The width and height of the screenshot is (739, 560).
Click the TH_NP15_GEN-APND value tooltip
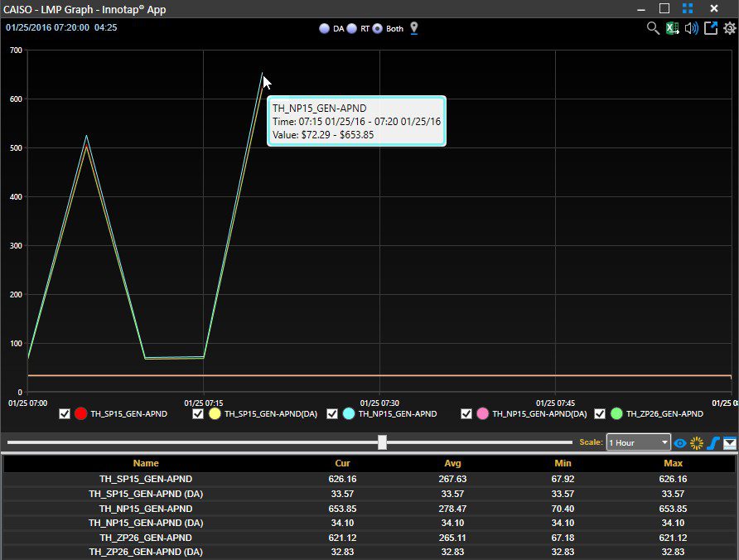pyautogui.click(x=356, y=121)
